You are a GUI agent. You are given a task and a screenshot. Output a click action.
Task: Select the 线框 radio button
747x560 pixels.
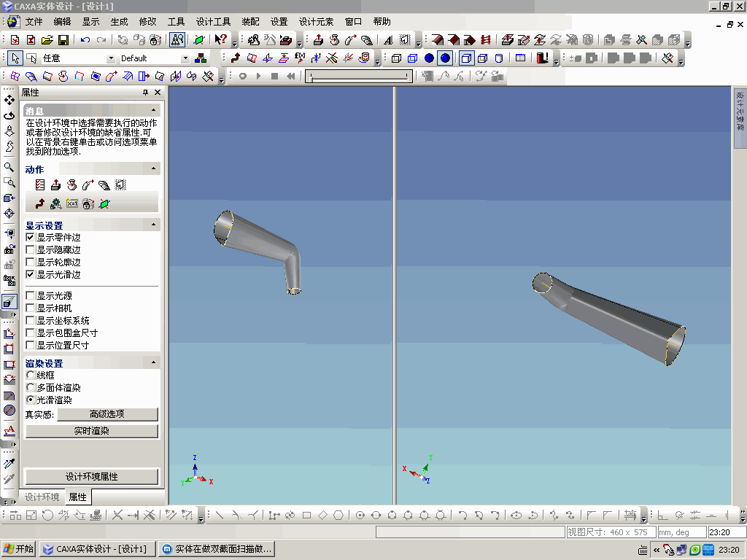pyautogui.click(x=31, y=376)
